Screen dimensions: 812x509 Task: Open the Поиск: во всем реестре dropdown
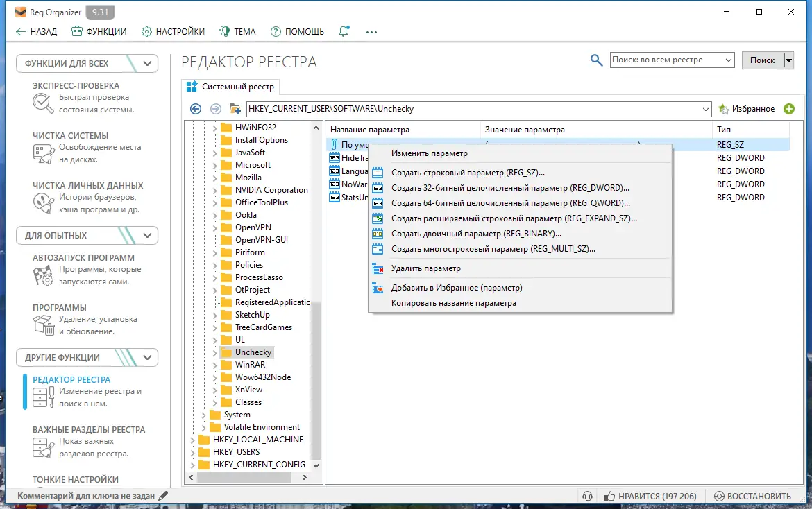[728, 60]
